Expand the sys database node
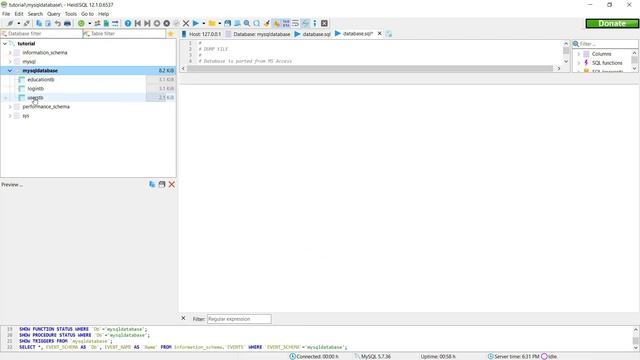 click(x=10, y=116)
